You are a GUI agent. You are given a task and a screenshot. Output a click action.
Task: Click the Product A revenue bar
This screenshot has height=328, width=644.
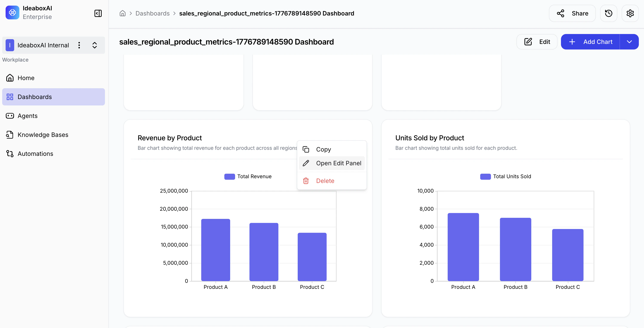click(x=216, y=250)
